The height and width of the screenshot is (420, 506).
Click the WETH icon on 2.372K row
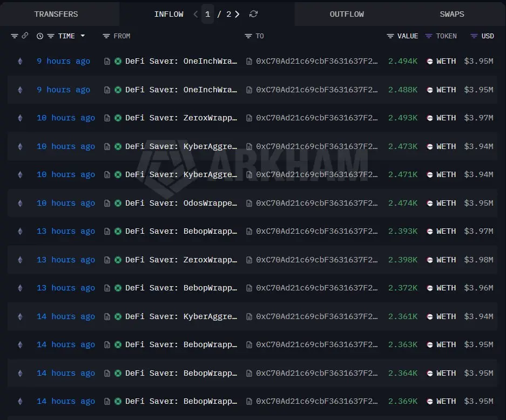[430, 288]
